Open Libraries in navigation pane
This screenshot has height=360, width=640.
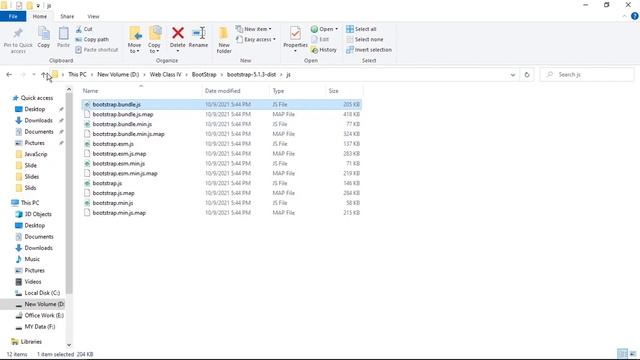(x=27, y=342)
